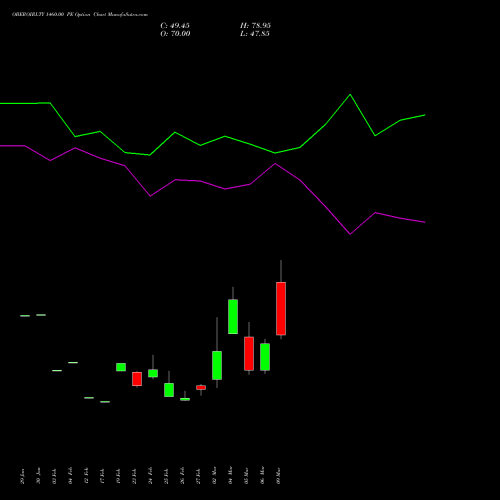The image size is (500, 500).
Task: Click the green indicator line's highest peak
Action: pos(350,95)
